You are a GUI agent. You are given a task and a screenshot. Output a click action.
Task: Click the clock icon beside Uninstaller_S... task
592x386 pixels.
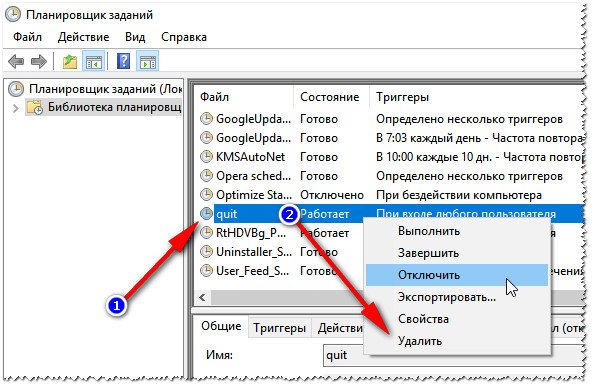pos(206,252)
